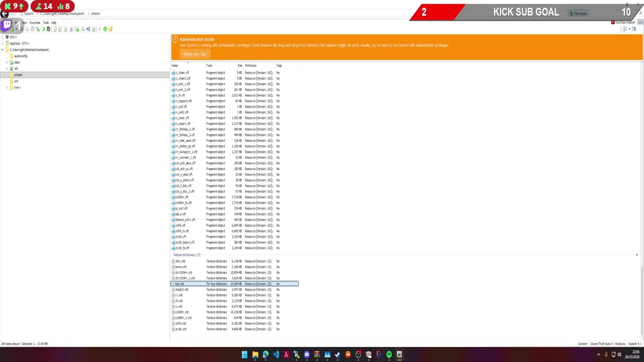The width and height of the screenshot is (644, 362).
Task: Click the file icon of kod.ytd
Action: pyautogui.click(x=173, y=284)
